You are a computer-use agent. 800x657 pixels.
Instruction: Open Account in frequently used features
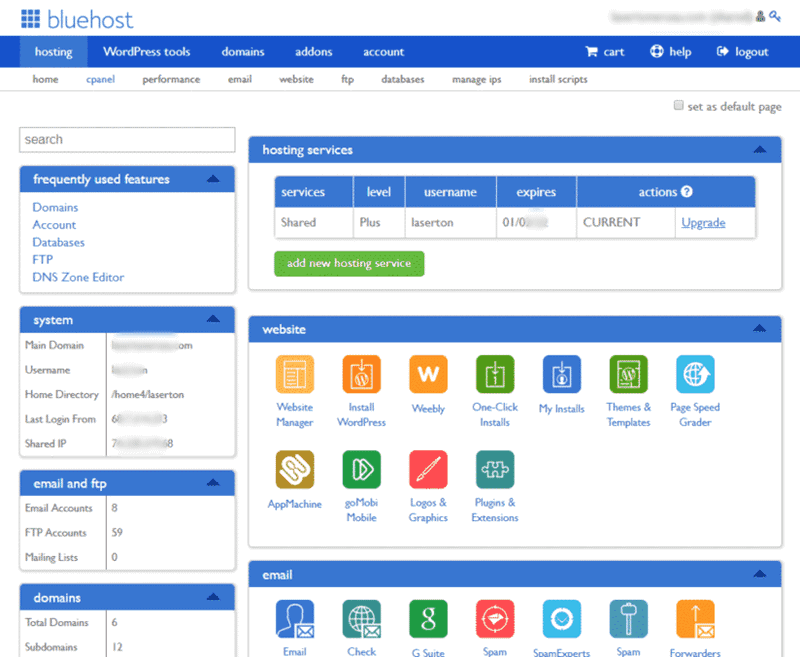(x=54, y=224)
